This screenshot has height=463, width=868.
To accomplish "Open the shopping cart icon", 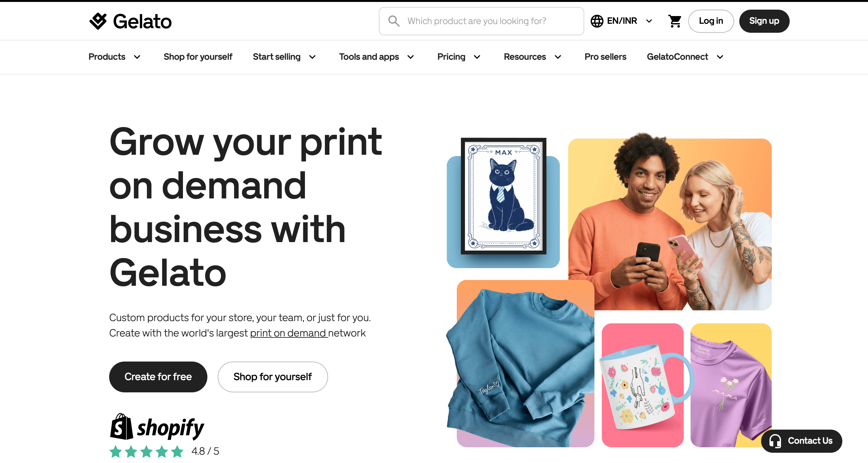I will coord(674,21).
